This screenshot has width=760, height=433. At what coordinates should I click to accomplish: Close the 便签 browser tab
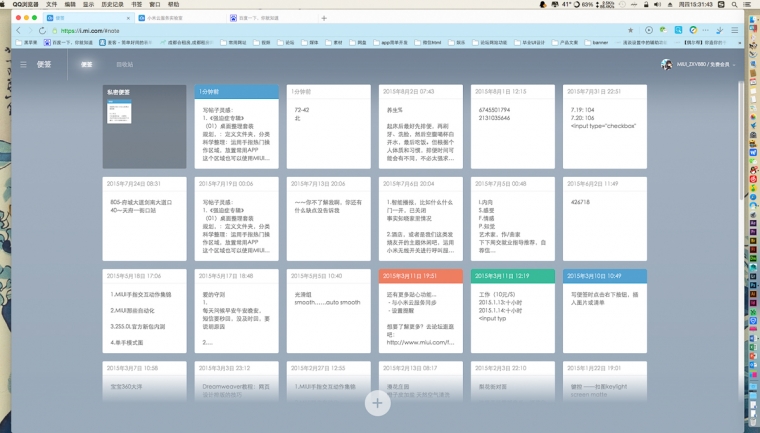(128, 18)
